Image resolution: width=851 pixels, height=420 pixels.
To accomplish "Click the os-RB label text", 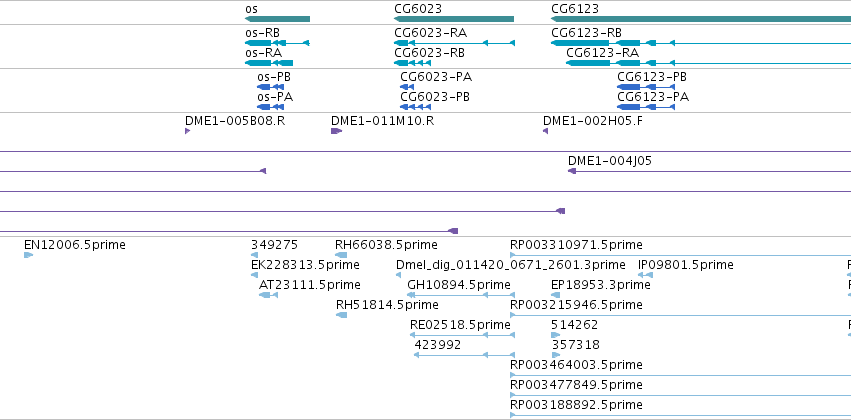I will pos(263,33).
